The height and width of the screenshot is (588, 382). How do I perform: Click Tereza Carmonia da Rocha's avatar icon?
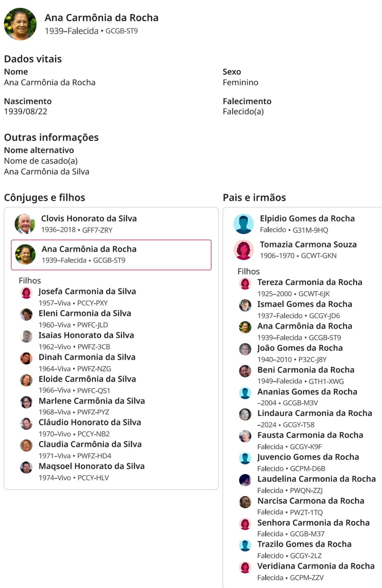[245, 283]
